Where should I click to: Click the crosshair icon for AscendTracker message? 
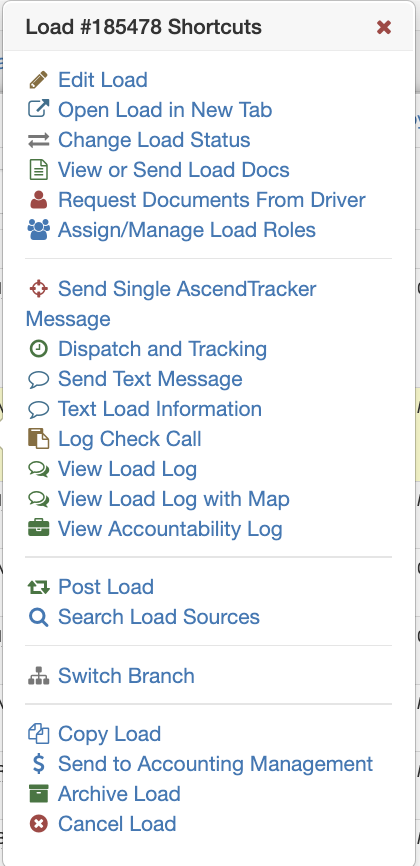[x=38, y=289]
